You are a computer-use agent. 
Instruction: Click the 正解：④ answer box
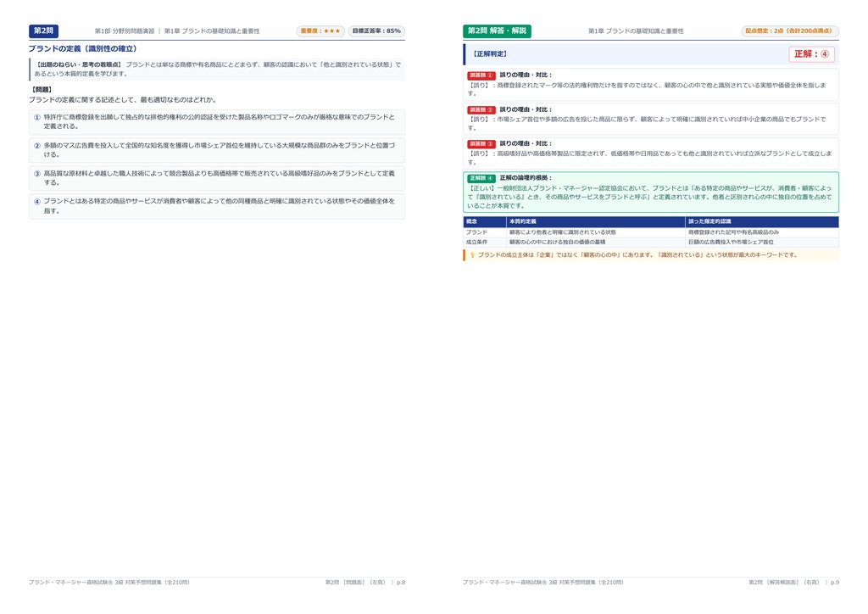pos(811,54)
